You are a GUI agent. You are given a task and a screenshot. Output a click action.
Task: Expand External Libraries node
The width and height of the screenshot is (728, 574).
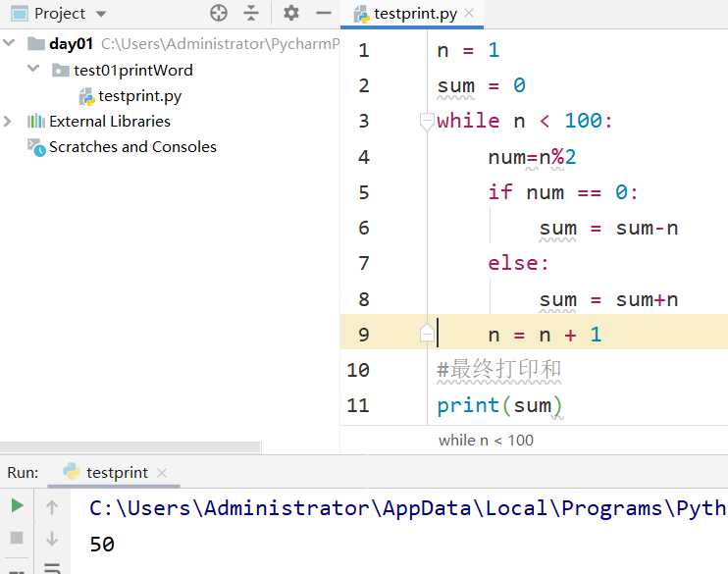(8, 122)
